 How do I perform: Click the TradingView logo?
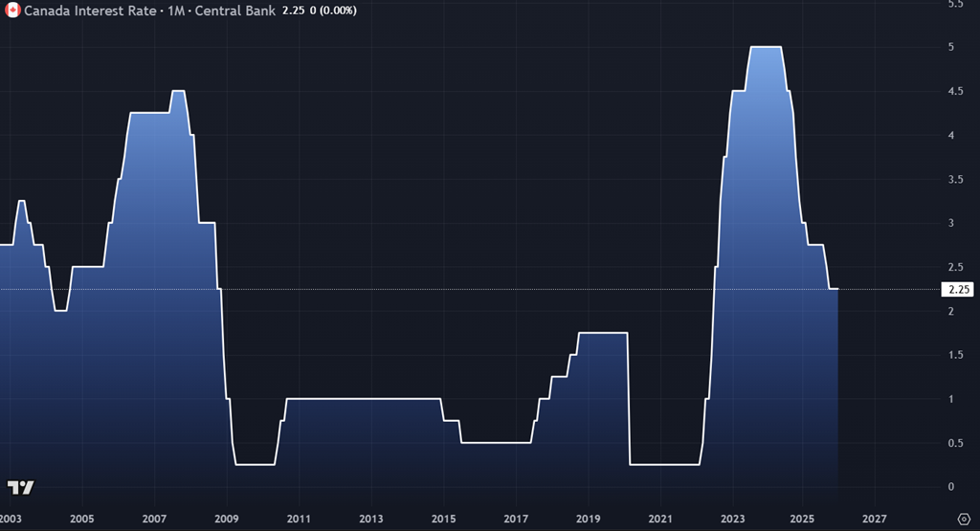pos(20,487)
